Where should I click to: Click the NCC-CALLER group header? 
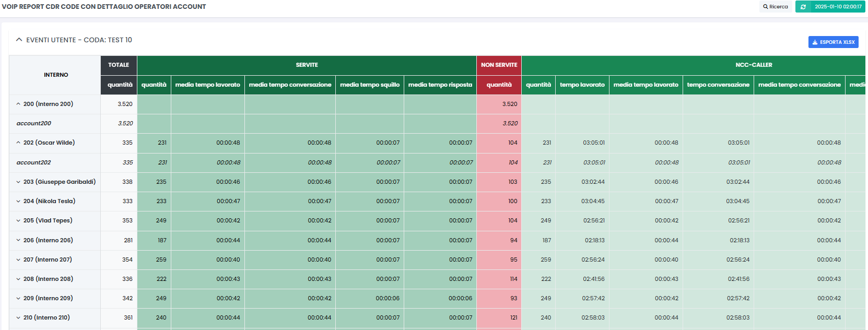(x=753, y=65)
